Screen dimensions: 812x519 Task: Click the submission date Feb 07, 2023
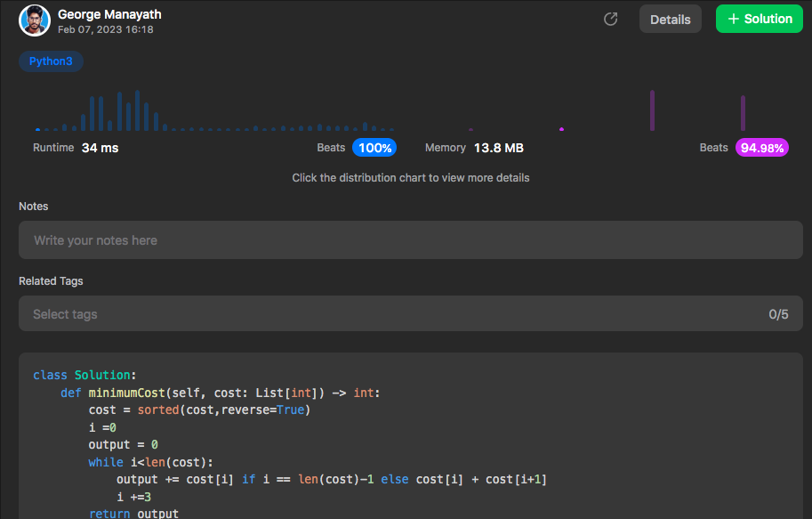tap(105, 29)
